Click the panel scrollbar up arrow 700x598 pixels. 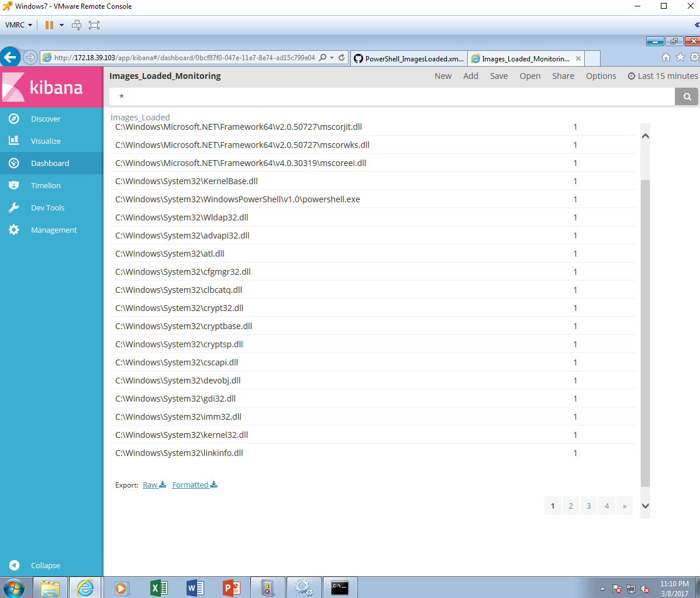[645, 136]
